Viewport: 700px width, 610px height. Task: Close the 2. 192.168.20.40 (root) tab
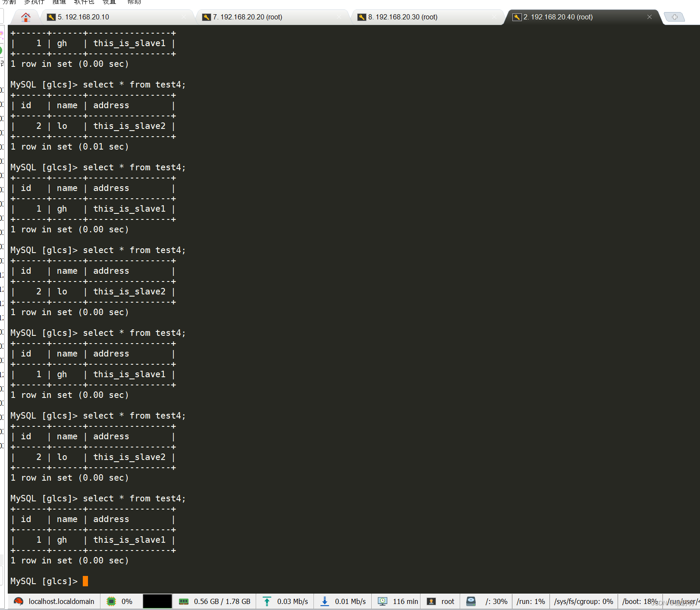pyautogui.click(x=649, y=17)
